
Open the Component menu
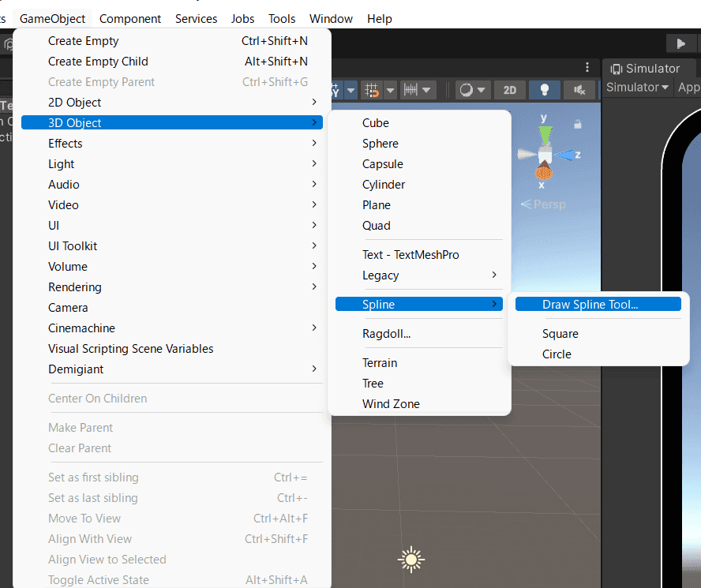130,19
